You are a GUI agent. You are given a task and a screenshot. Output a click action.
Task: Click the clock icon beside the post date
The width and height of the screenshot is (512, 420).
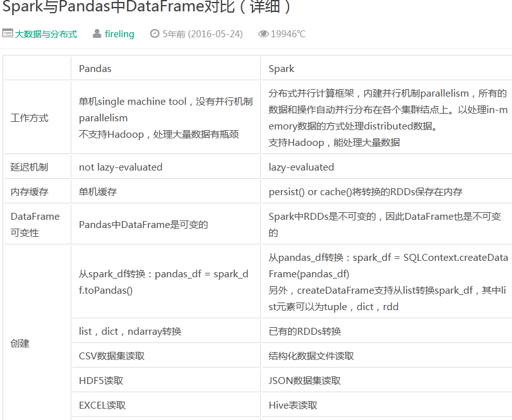click(155, 33)
